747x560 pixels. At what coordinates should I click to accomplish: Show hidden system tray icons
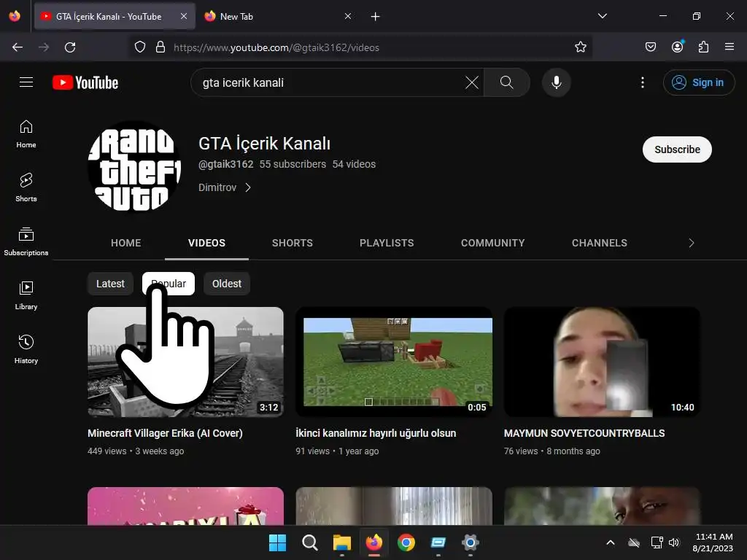coord(611,542)
